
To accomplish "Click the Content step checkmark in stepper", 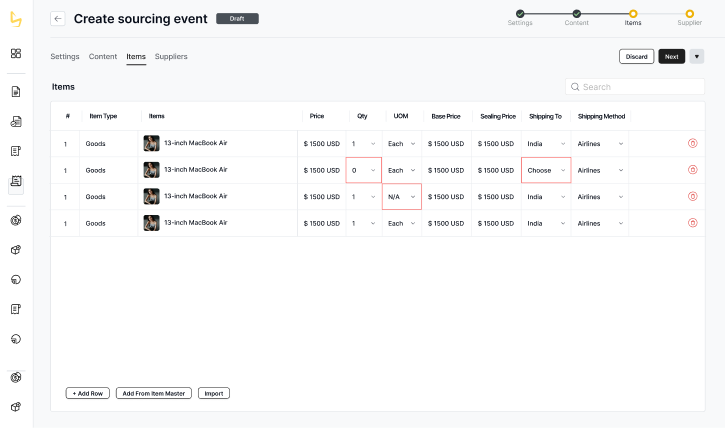I will click(576, 13).
